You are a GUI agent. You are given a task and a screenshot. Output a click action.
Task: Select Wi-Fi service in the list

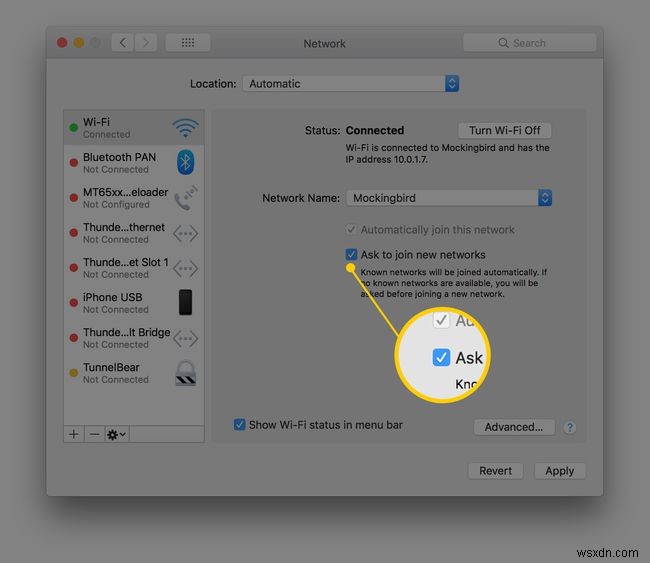pyautogui.click(x=134, y=128)
